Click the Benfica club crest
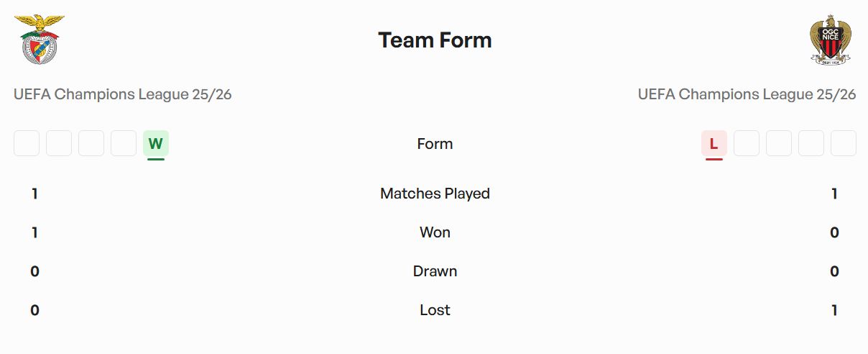The image size is (868, 354). [x=40, y=40]
